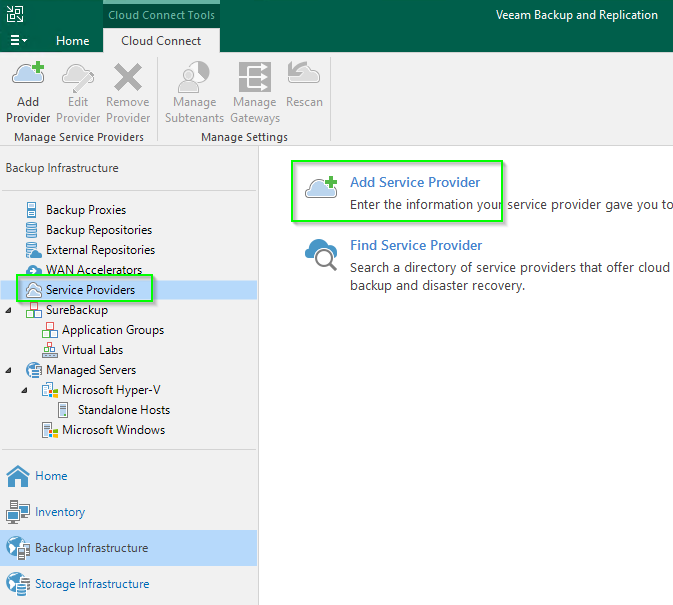Open Manage Gateways from the ribbon
The width and height of the screenshot is (673, 605).
click(255, 92)
